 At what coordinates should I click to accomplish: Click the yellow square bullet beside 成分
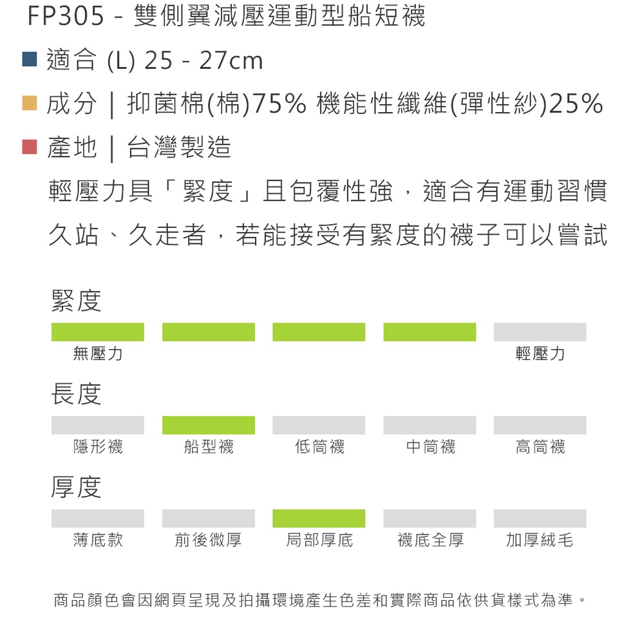[29, 103]
